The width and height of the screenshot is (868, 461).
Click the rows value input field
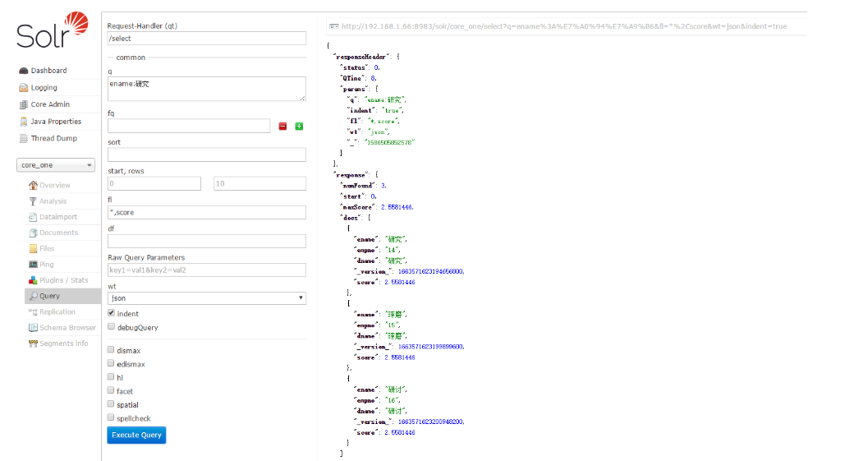[x=259, y=183]
